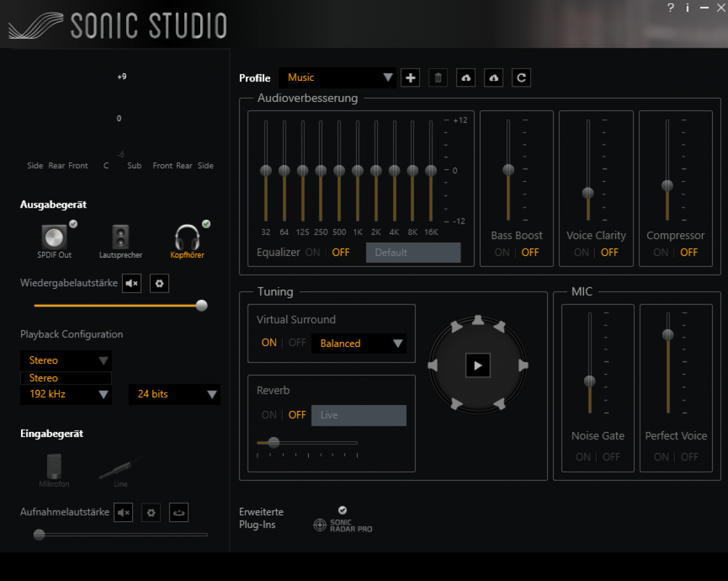Click the bottom-left rear speaker marker
Screen dimensions: 728x581
click(456, 404)
